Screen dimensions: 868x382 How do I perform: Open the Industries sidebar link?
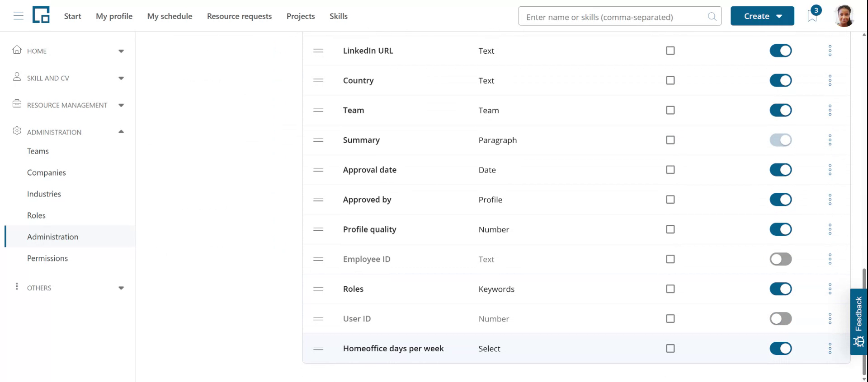pos(44,194)
